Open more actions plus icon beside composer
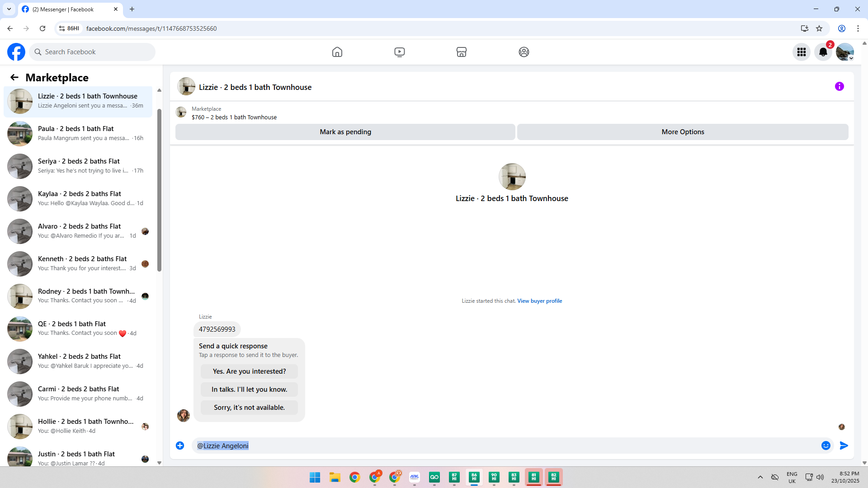868x488 pixels. 180,446
